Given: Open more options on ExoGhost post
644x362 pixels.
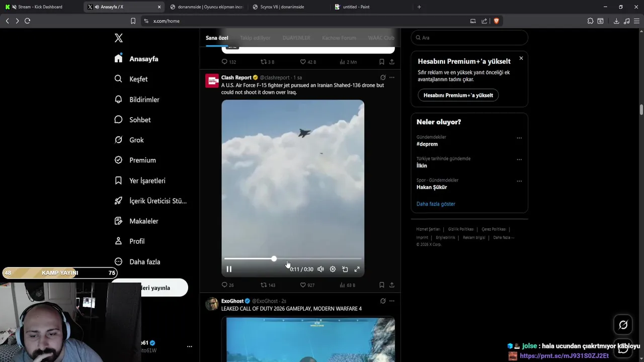Looking at the screenshot, I should (392, 301).
